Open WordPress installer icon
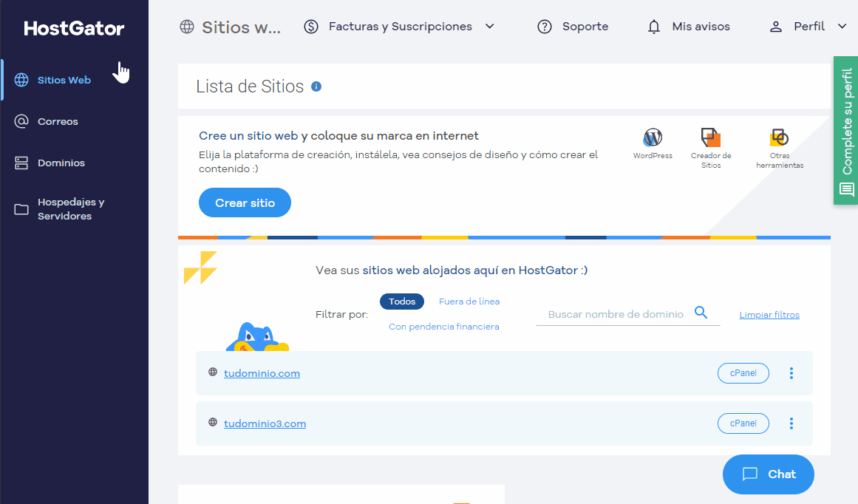This screenshot has height=504, width=858. pos(653,137)
